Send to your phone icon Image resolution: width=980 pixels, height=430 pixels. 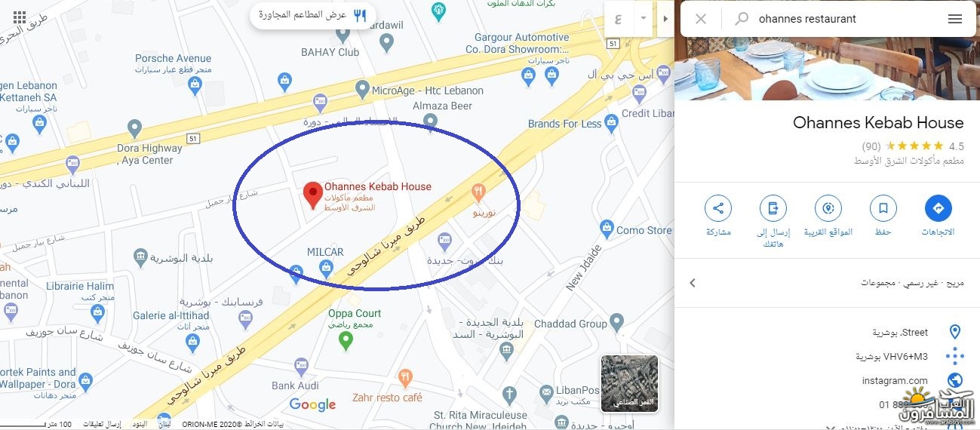[x=773, y=208]
